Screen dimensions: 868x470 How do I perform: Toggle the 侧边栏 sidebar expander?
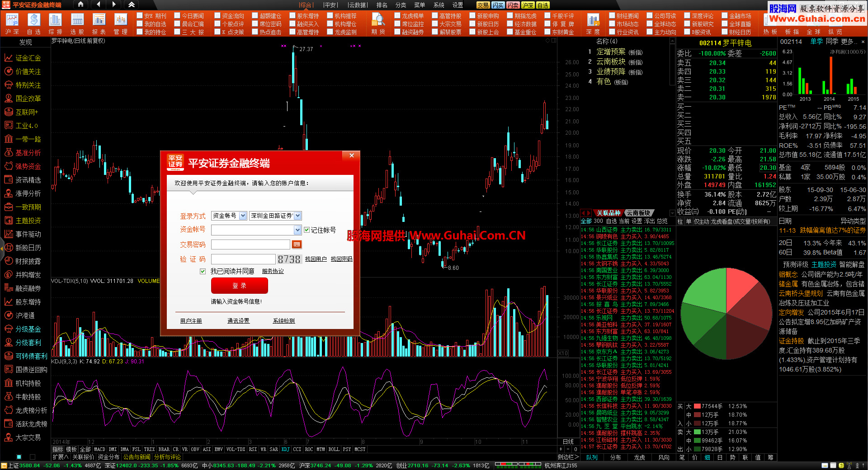pyautogui.click(x=568, y=457)
